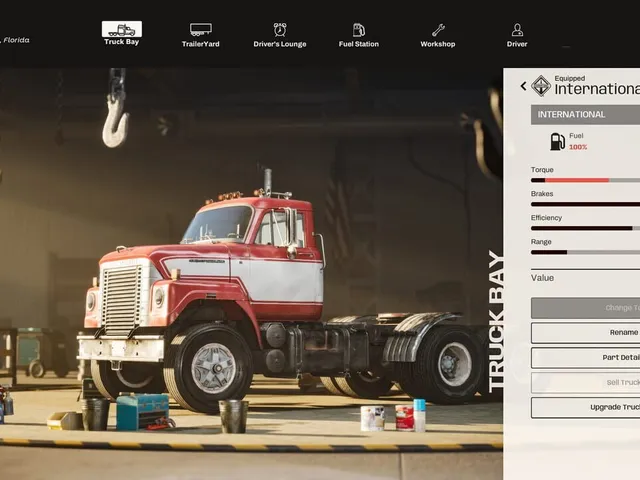
Task: Click the Rename button
Action: (585, 333)
